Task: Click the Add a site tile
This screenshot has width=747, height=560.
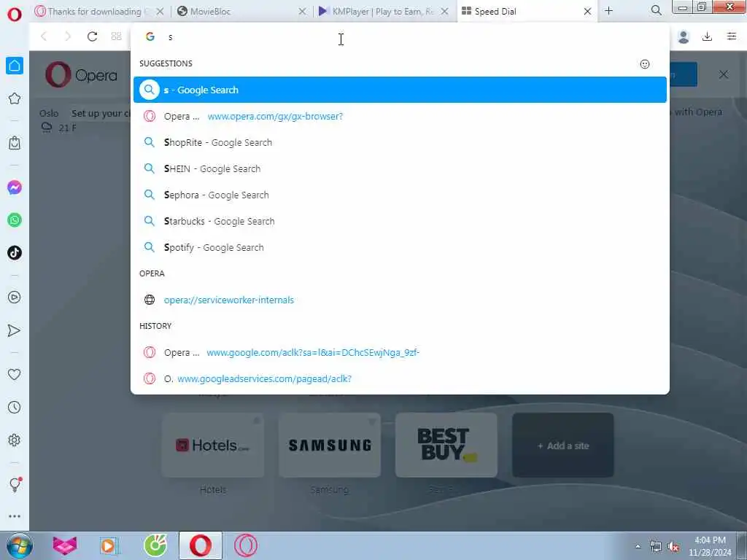Action: (x=563, y=446)
